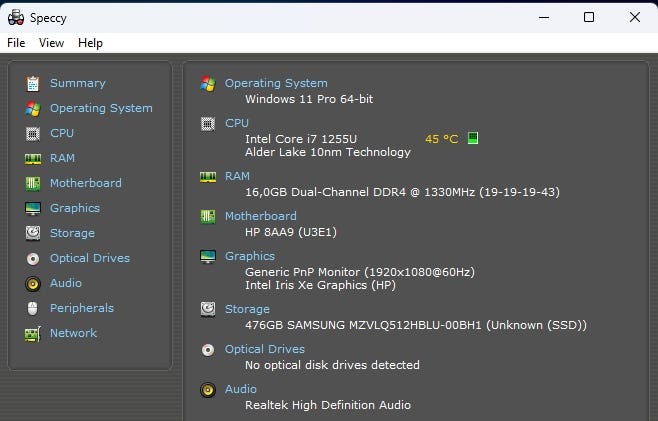Select Operating System in the sidebar
Screen dimensions: 658x421
pos(101,108)
